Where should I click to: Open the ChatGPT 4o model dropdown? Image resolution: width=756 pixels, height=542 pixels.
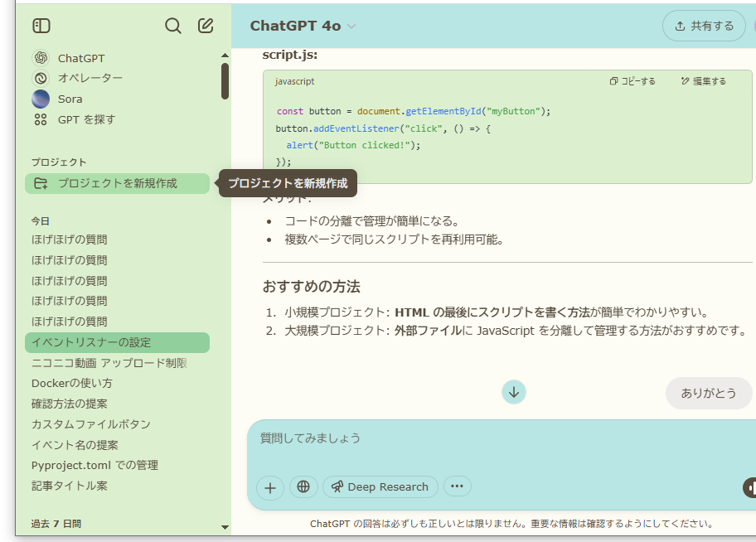[303, 26]
